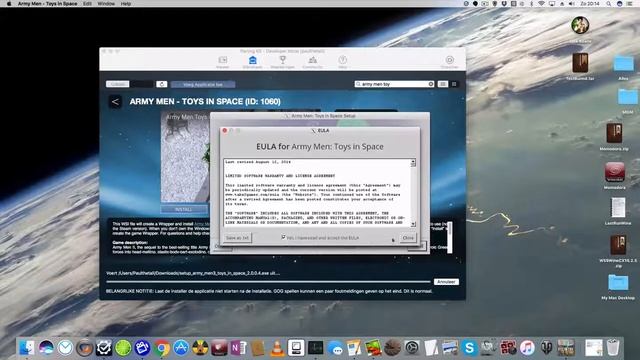Open the Edit menu in the menu bar
The image size is (640, 360).
click(x=87, y=3)
